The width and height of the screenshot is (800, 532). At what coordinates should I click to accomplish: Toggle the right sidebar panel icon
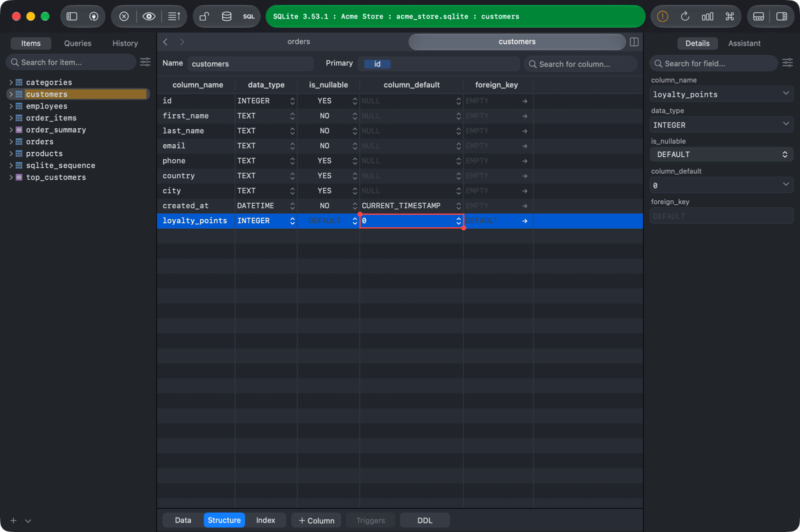(x=781, y=16)
